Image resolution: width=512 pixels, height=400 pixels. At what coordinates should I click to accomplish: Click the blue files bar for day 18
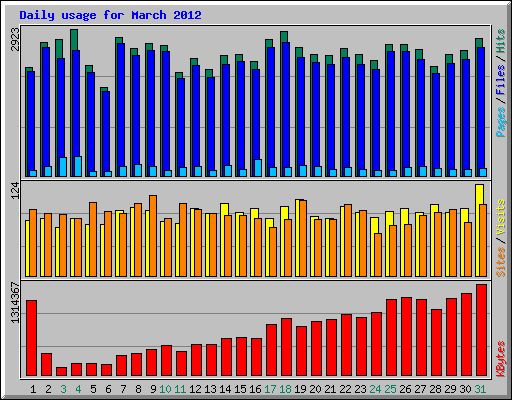(x=286, y=105)
